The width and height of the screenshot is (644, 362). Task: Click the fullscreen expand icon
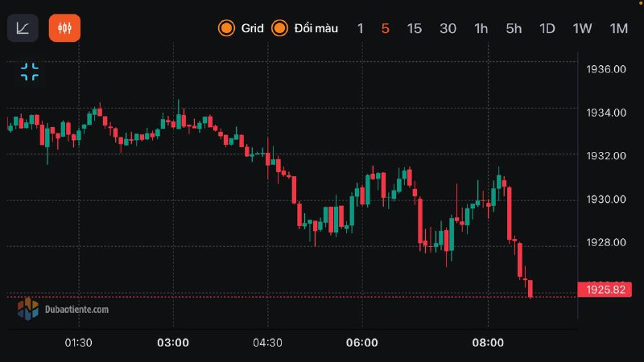30,72
